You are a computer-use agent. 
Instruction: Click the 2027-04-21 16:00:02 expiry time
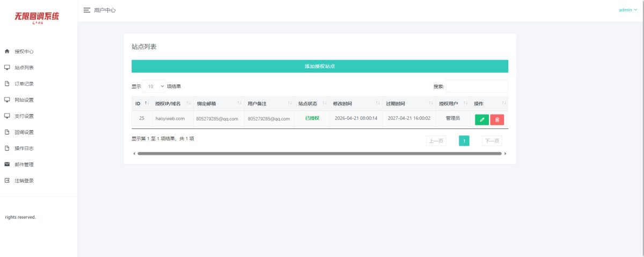[x=409, y=118]
